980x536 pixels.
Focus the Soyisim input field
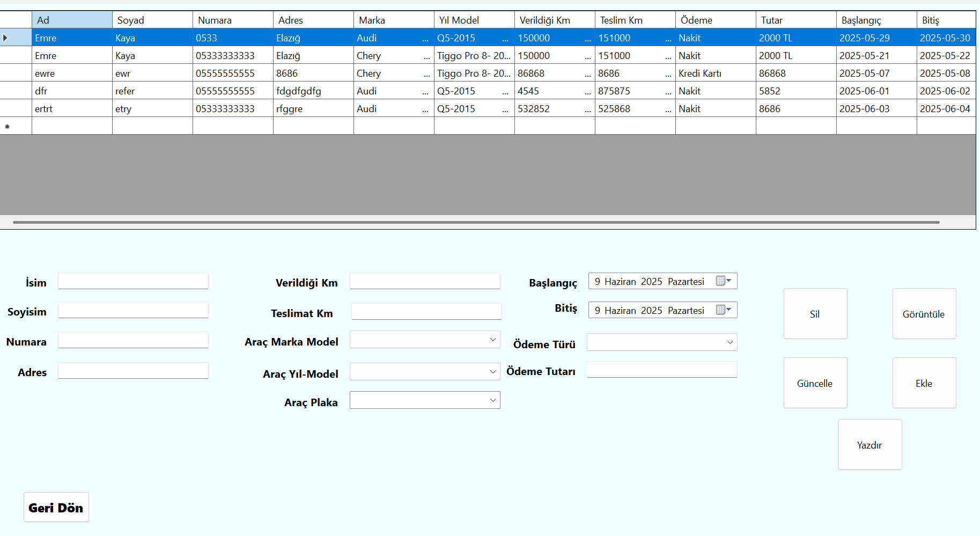click(x=133, y=310)
